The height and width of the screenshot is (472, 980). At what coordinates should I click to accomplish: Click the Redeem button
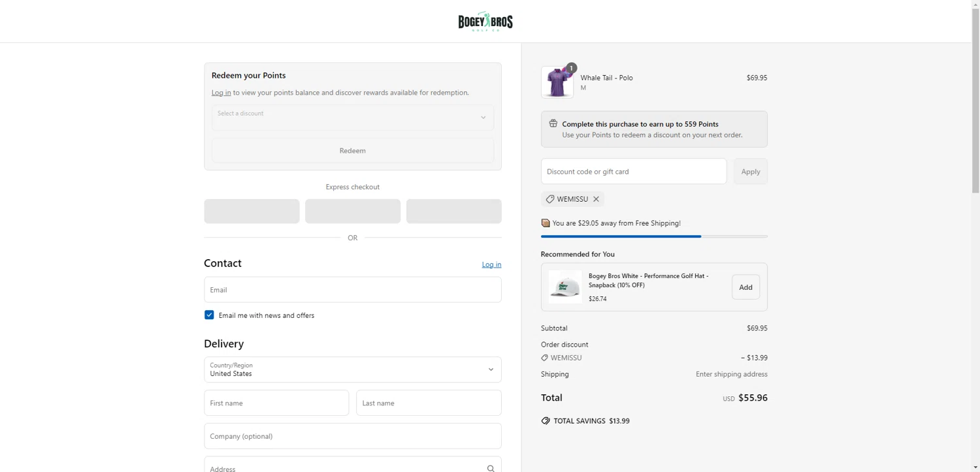point(353,150)
